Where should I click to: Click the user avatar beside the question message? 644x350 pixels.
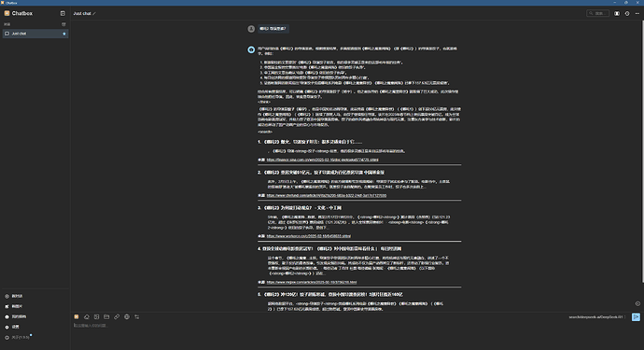pos(251,29)
